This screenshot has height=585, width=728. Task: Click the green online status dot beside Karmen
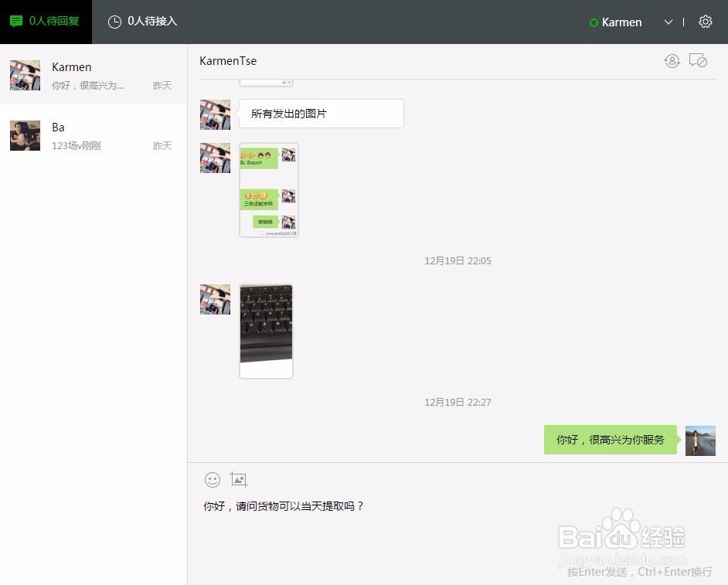(593, 22)
